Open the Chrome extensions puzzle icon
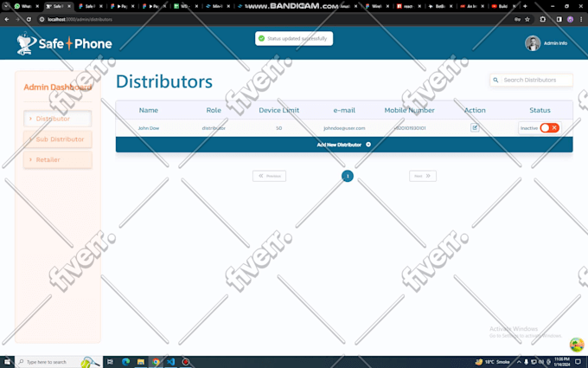This screenshot has height=368, width=588. click(543, 19)
